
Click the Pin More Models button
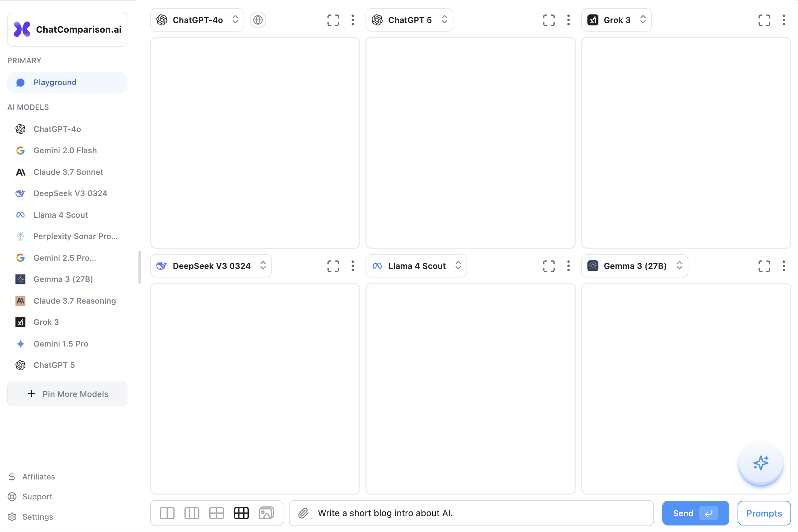pyautogui.click(x=67, y=394)
